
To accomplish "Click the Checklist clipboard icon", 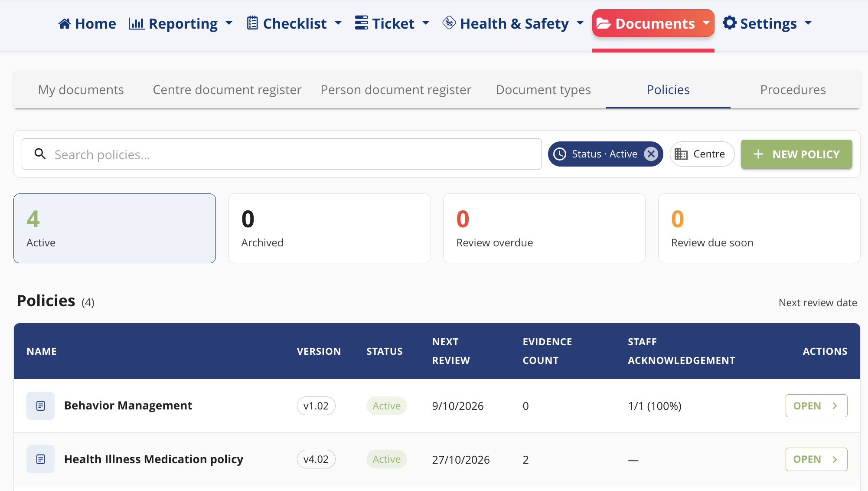I will [x=252, y=23].
